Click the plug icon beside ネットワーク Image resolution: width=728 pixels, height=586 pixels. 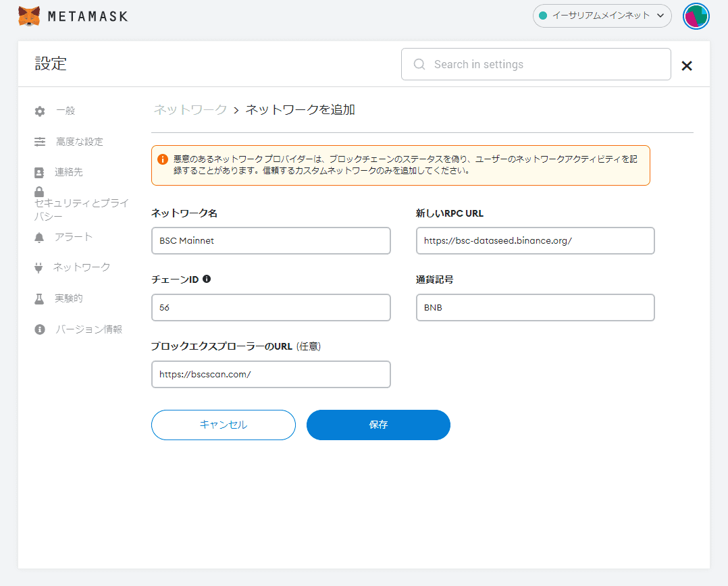coord(38,268)
